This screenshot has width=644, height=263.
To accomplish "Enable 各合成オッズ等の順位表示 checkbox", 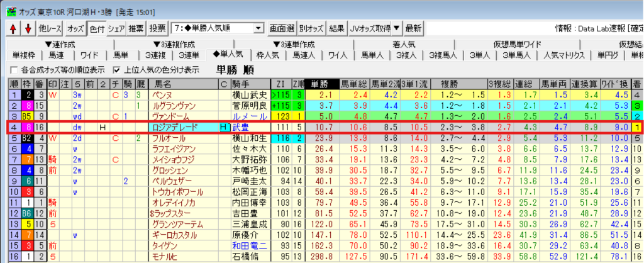I will click(14, 69).
